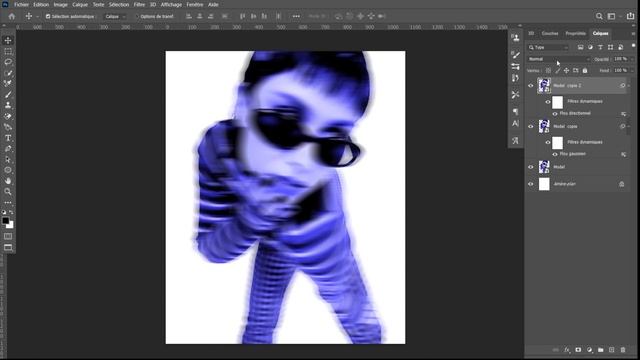Open the Adjustments sliders panel icon
Screen dimensions: 640x360
tap(516, 66)
